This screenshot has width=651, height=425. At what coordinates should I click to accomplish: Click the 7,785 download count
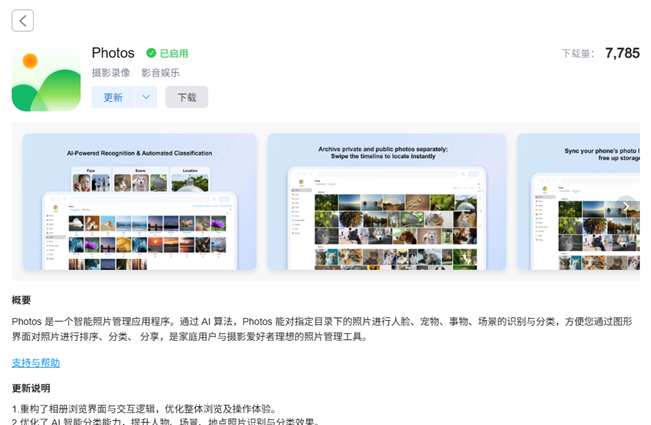tap(622, 53)
